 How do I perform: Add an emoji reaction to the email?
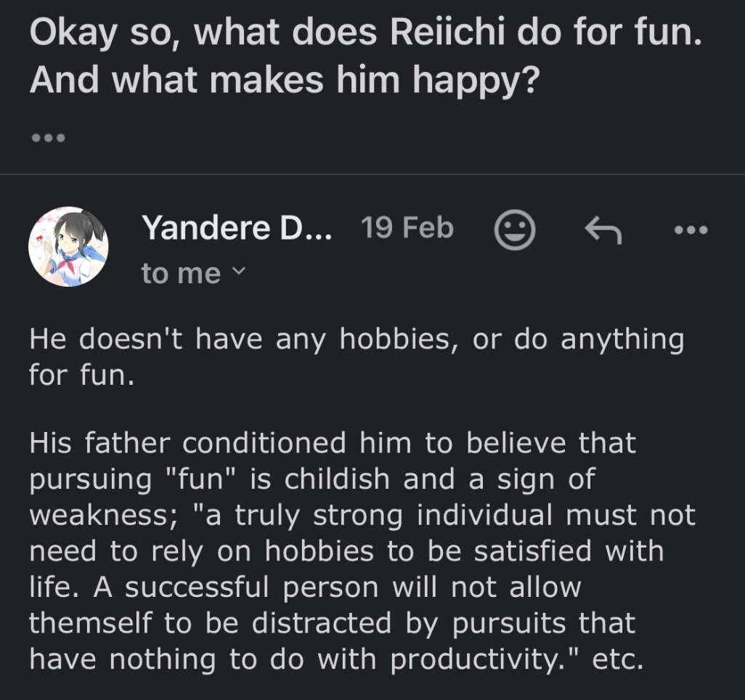(x=514, y=231)
